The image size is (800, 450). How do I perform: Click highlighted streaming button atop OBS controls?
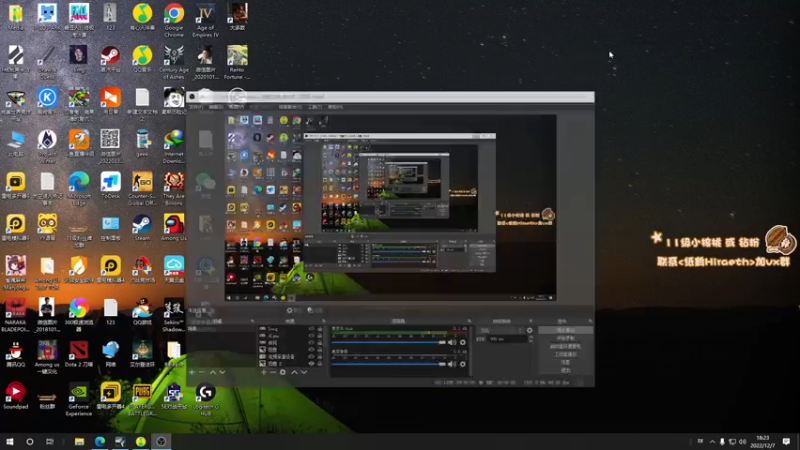[x=565, y=330]
